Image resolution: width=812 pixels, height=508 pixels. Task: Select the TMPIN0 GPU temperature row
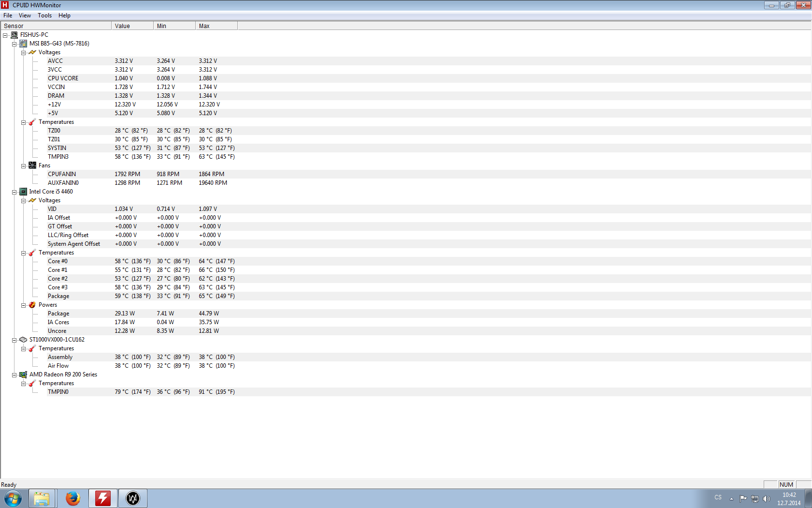429,392
